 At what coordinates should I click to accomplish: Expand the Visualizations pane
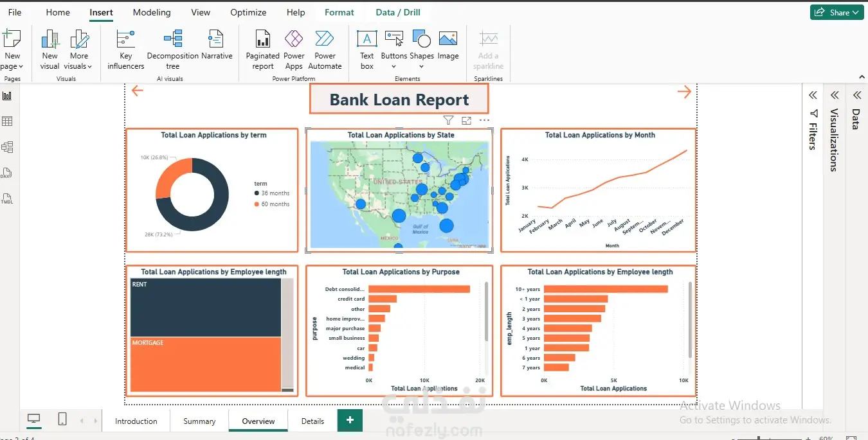(835, 95)
